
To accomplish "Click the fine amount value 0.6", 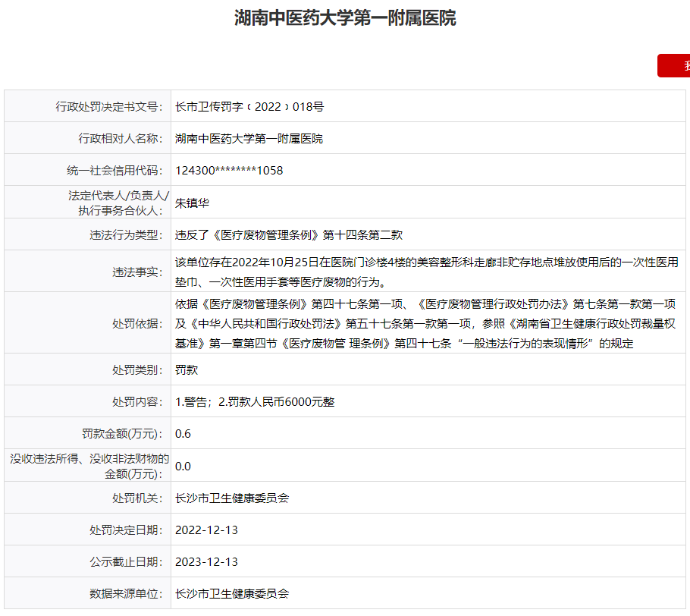I will 183,434.
